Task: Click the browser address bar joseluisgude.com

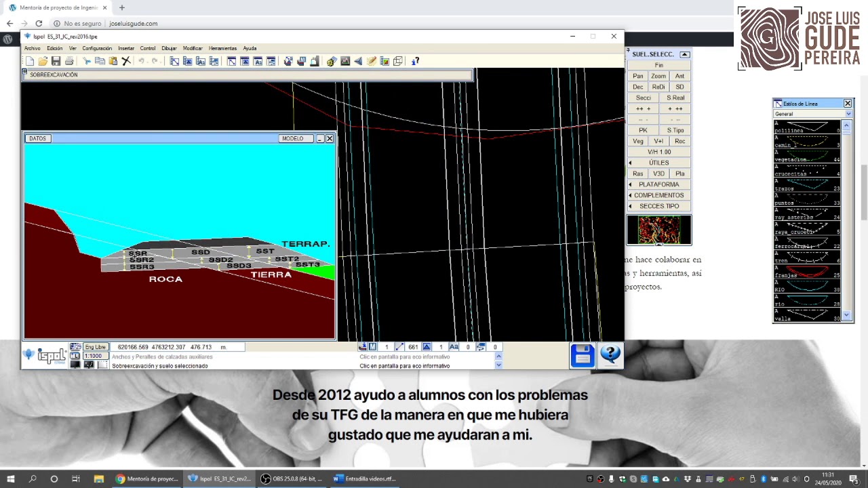Action: pos(133,23)
